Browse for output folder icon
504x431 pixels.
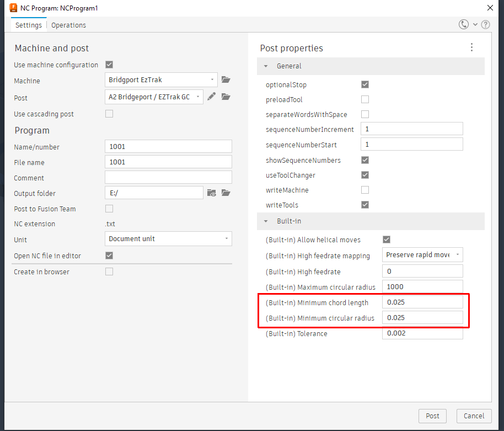226,193
